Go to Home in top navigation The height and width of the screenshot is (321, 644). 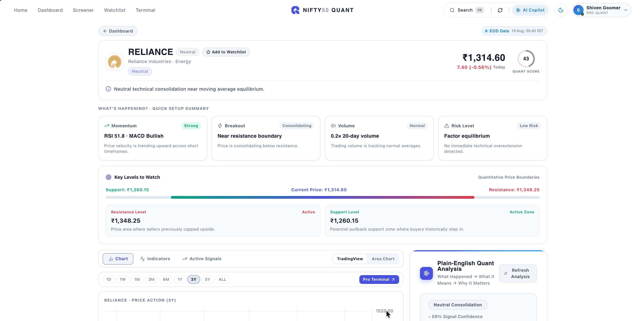(21, 10)
